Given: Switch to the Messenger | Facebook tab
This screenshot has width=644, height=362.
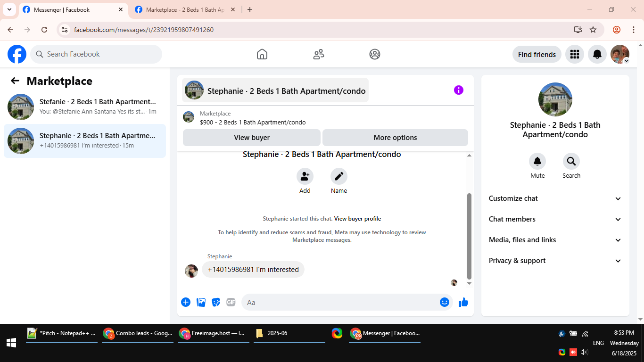Looking at the screenshot, I should point(73,9).
